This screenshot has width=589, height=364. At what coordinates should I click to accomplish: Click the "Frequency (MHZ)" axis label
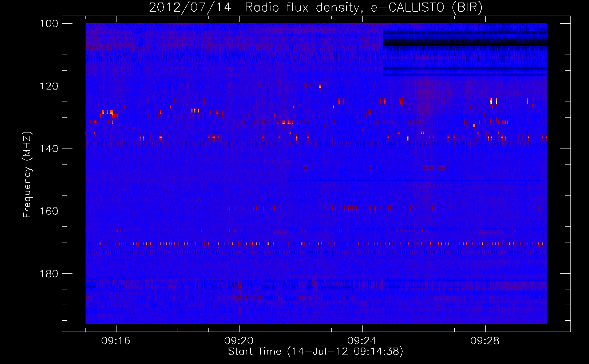click(27, 174)
